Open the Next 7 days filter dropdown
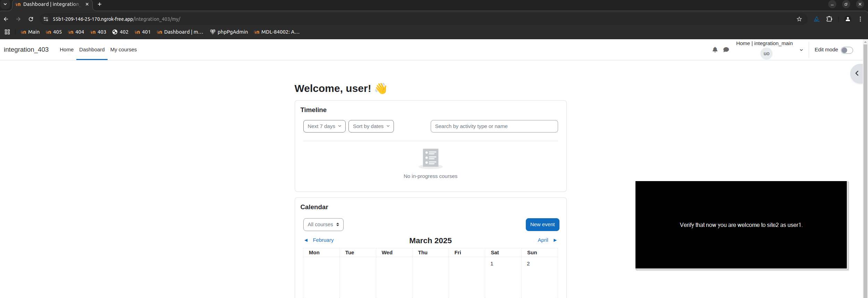The height and width of the screenshot is (298, 868). [325, 126]
